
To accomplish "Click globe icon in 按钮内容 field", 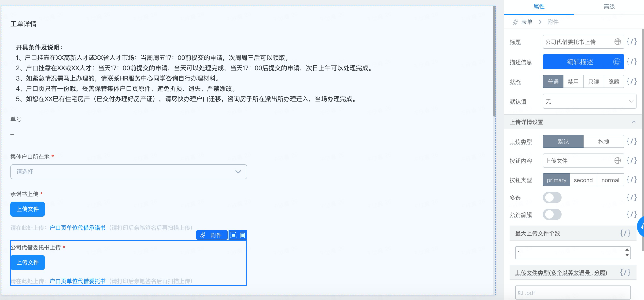I will 617,161.
